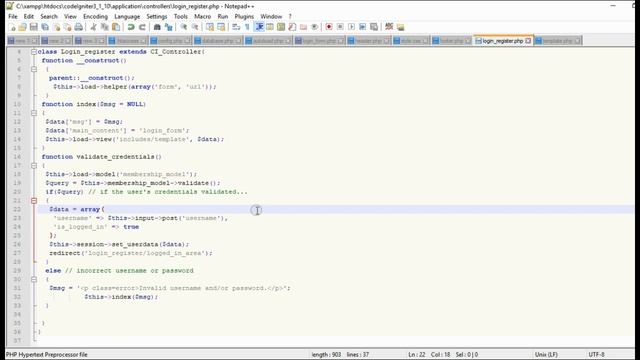The width and height of the screenshot is (640, 360).
Task: Click the 'UTF-8' encoding status field
Action: (596, 355)
